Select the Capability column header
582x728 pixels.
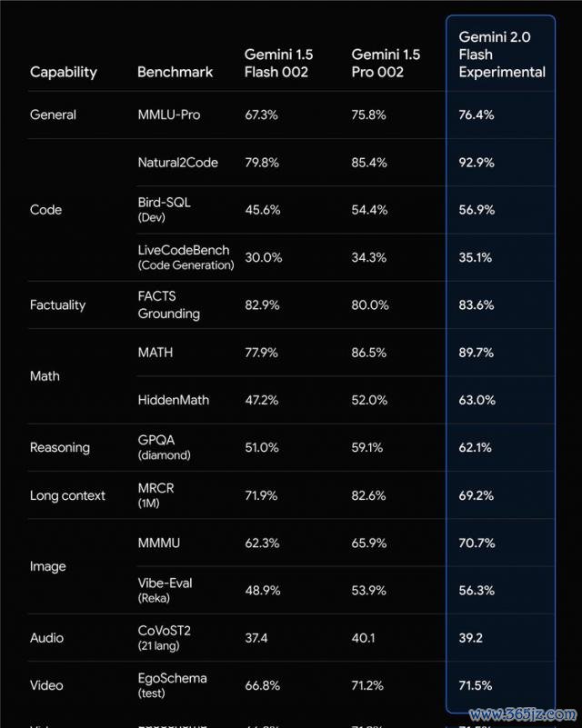point(64,73)
